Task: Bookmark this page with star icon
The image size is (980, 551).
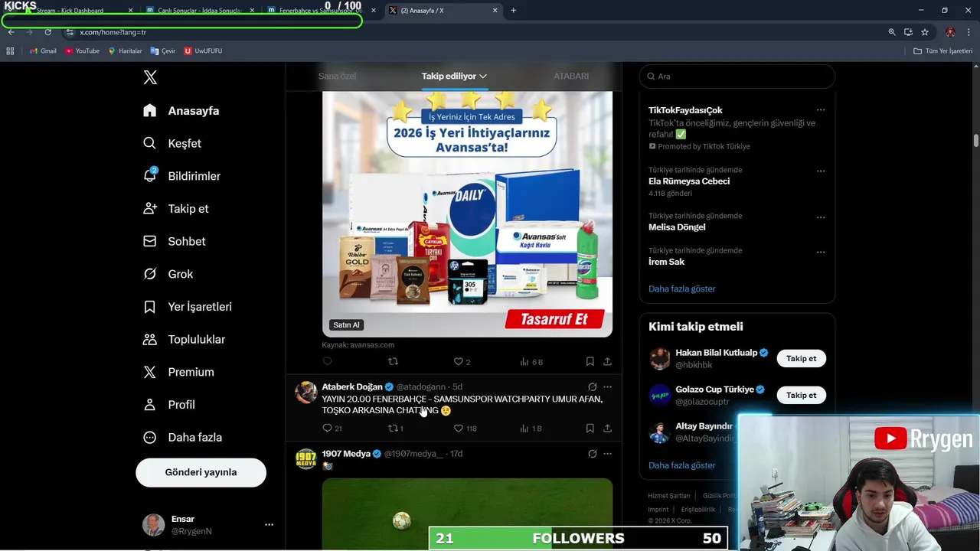Action: tap(925, 32)
